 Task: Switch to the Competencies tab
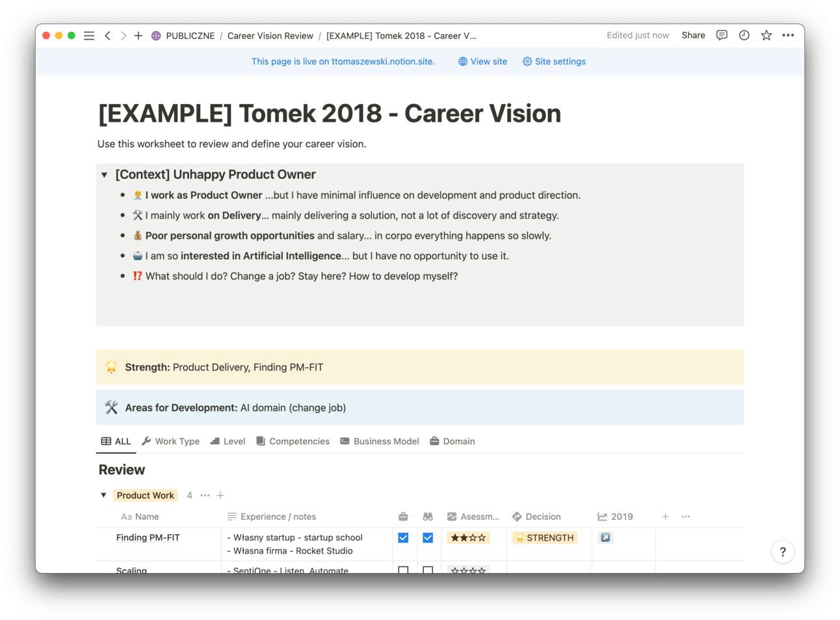pyautogui.click(x=293, y=441)
